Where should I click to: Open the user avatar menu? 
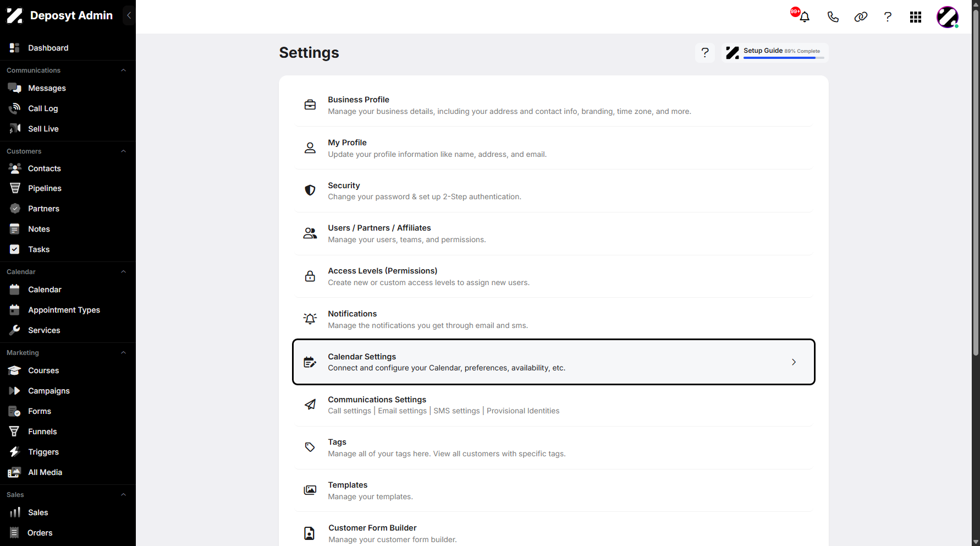point(948,17)
